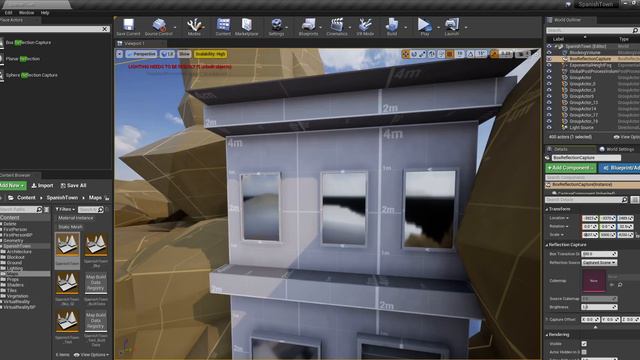640x360 pixels.
Task: Open the asset Filters dropdown
Action: pyautogui.click(x=65, y=209)
